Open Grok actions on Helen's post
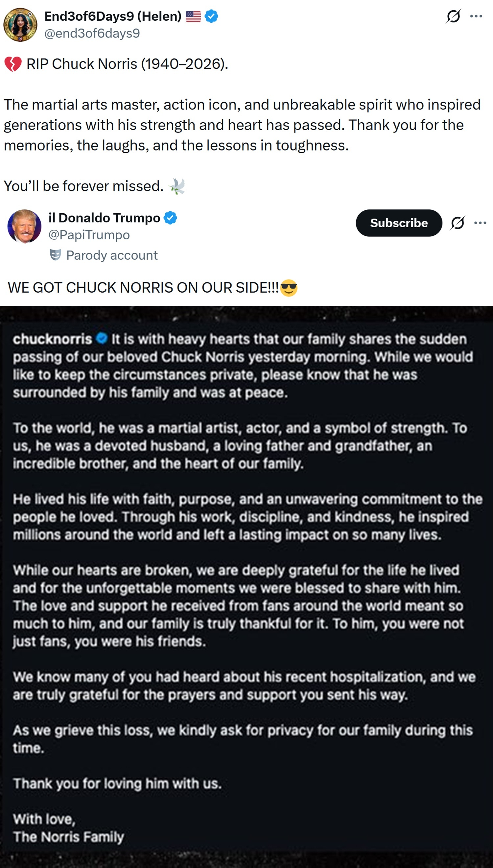Screen dimensions: 493x868 click(x=453, y=16)
